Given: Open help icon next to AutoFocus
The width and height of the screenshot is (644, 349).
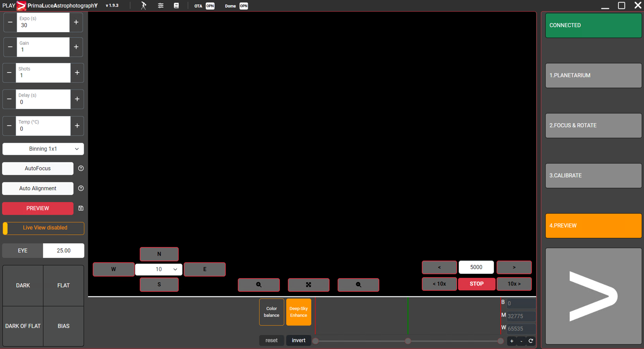Looking at the screenshot, I should (x=81, y=168).
